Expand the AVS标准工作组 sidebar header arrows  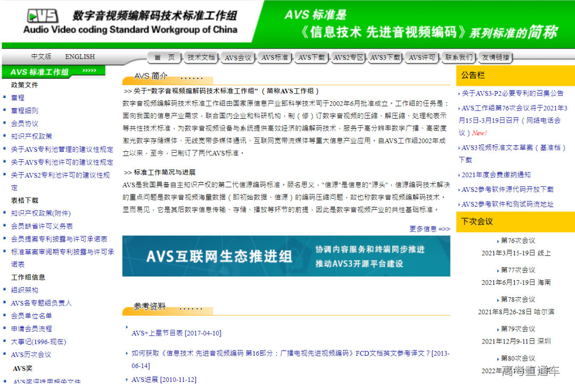[88, 70]
